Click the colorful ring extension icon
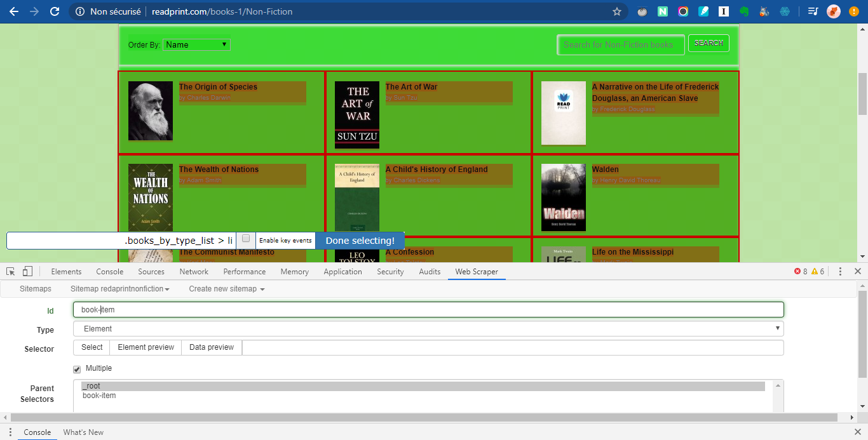Viewport: 868px width, 440px height. click(683, 11)
